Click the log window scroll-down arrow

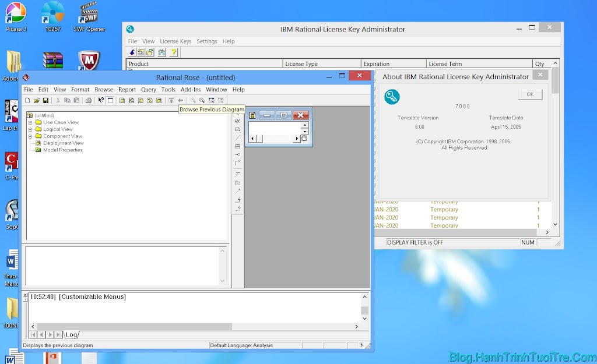coord(364,319)
